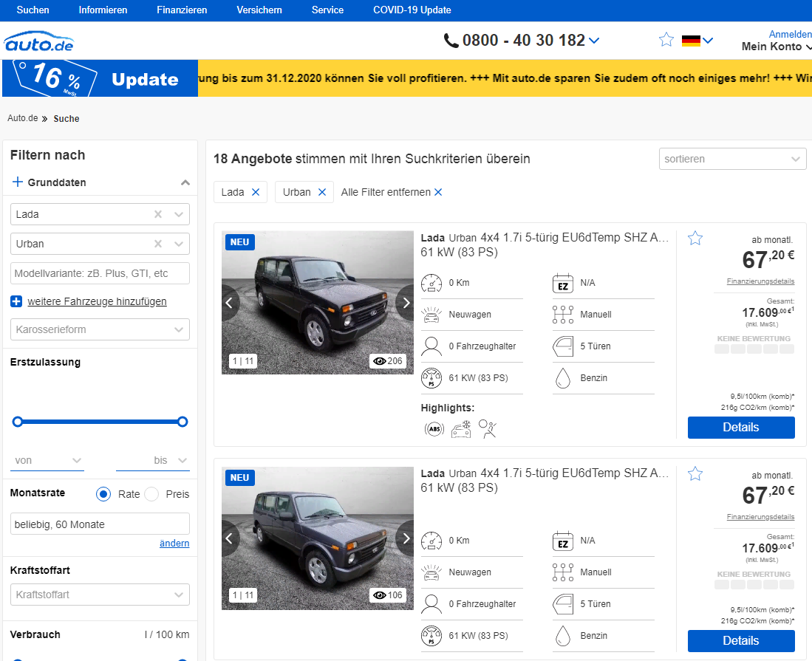812x661 pixels.
Task: Show previous photo of second Lada listing
Action: click(230, 538)
